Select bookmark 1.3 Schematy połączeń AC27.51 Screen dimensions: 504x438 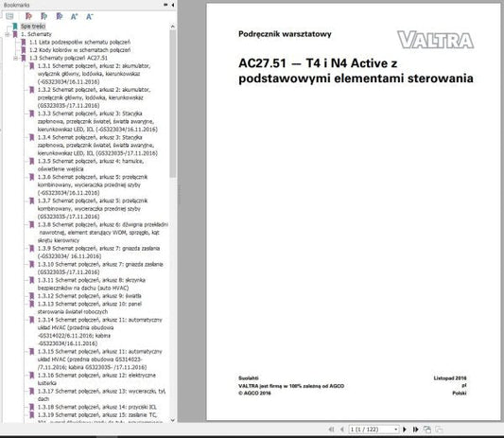click(68, 58)
